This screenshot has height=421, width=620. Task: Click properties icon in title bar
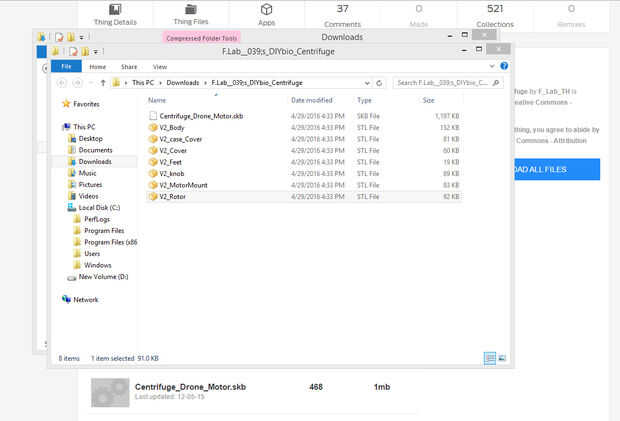click(73, 52)
